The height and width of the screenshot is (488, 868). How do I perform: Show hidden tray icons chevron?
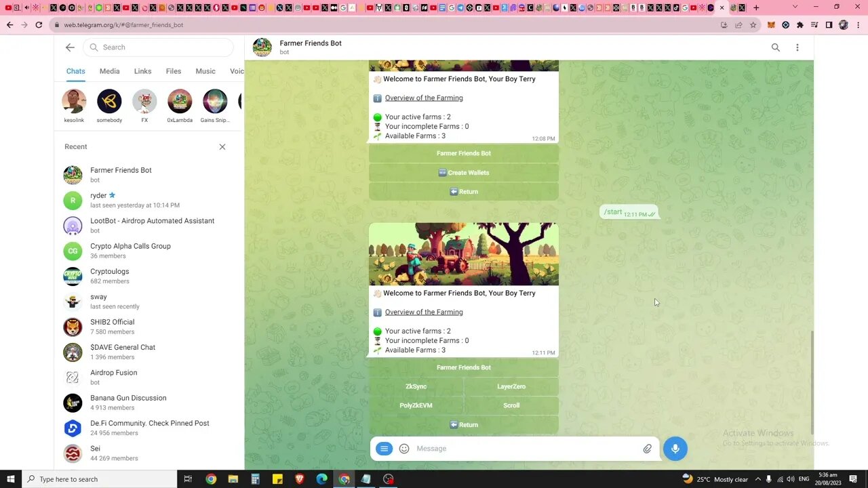click(x=758, y=479)
